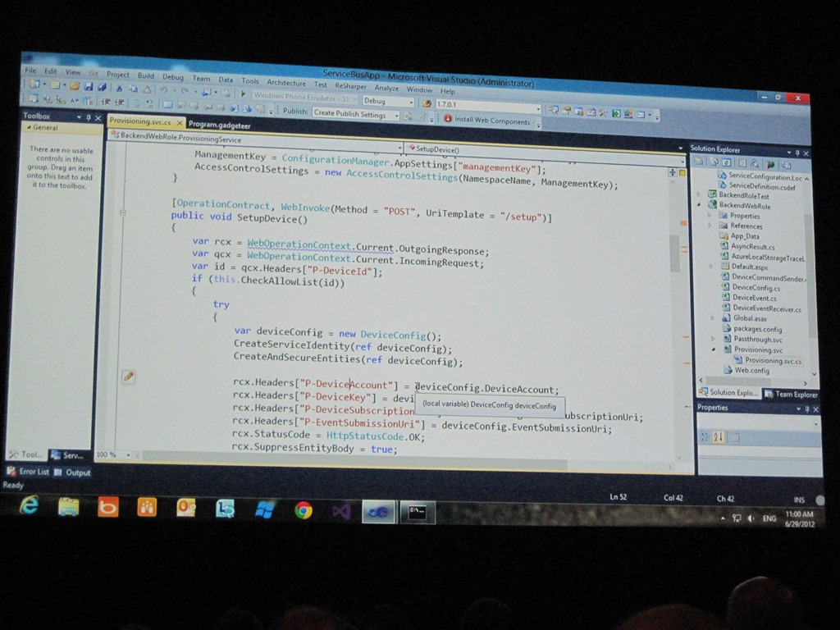Open the SetupDevice() member dropdown

[546, 153]
